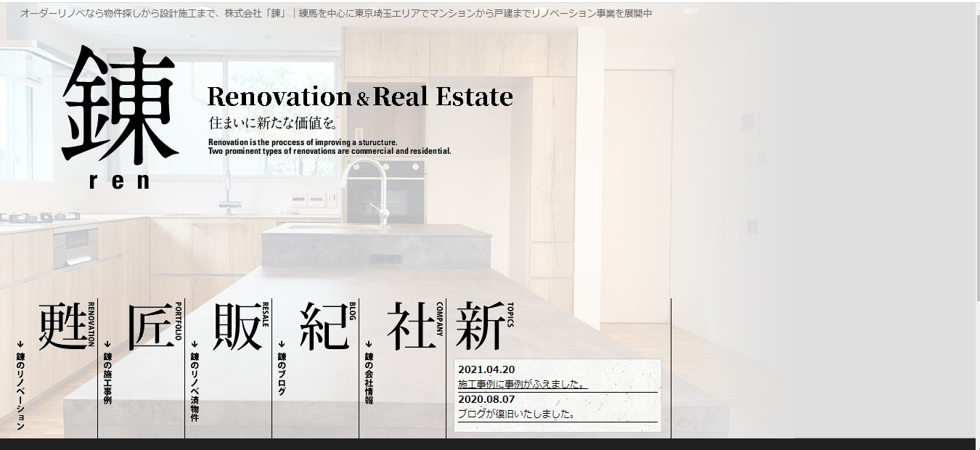980x450 pixels.
Task: Click the down arrow above 錬のリノベーション
Action: coord(20,344)
